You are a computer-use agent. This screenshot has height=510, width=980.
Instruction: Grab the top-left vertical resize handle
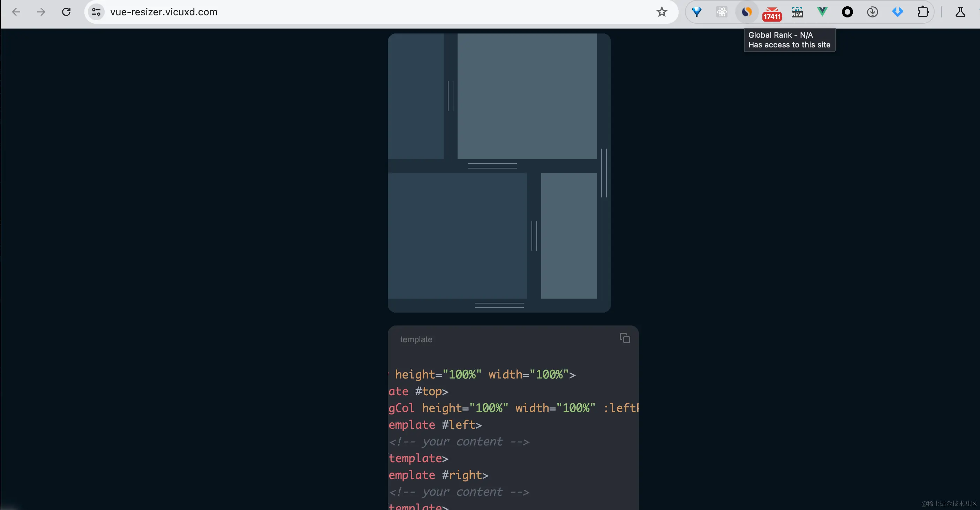click(451, 96)
